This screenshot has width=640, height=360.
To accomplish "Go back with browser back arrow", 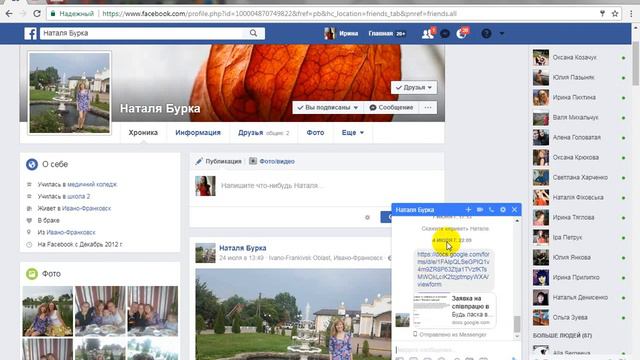I will (9, 13).
